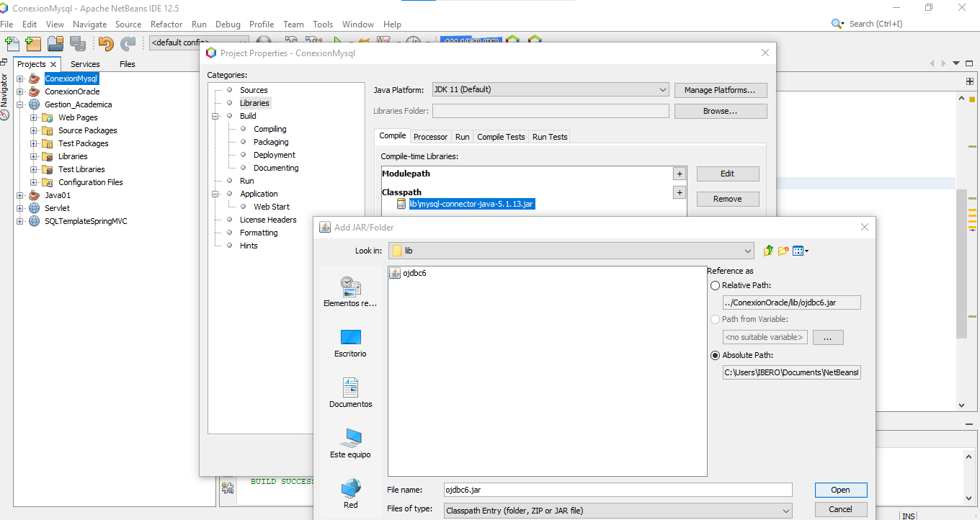
Task: Click the Java01 project icon
Action: [34, 195]
